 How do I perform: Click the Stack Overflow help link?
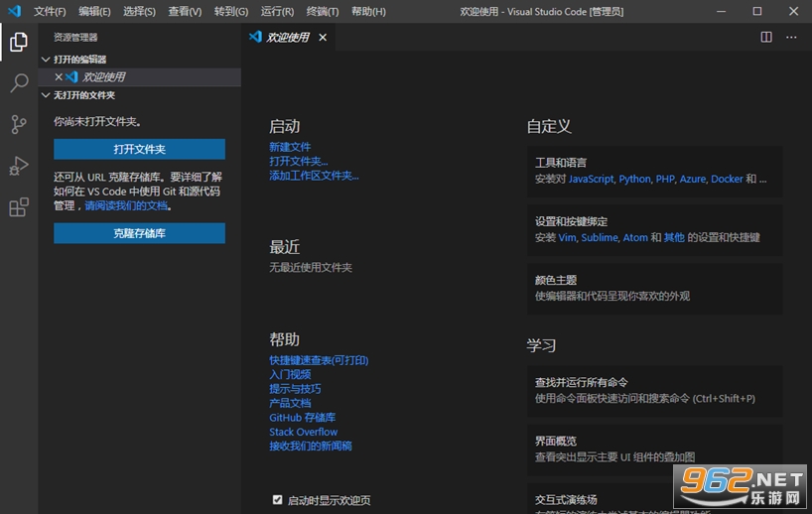tap(304, 432)
